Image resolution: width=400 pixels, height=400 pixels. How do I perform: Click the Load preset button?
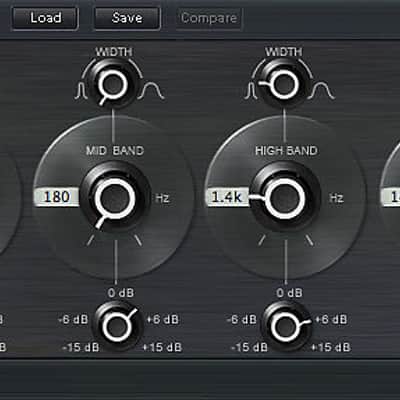(x=45, y=18)
